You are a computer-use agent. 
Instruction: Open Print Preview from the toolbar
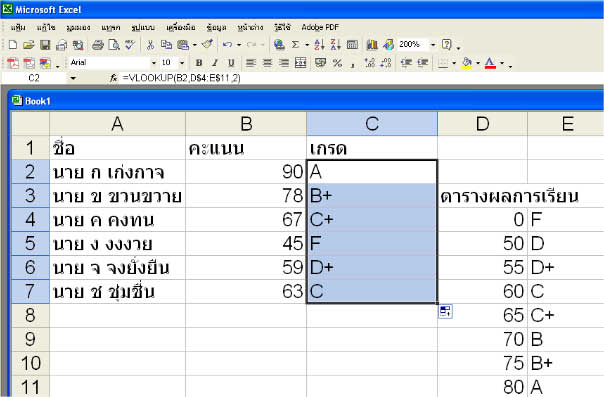coord(114,45)
